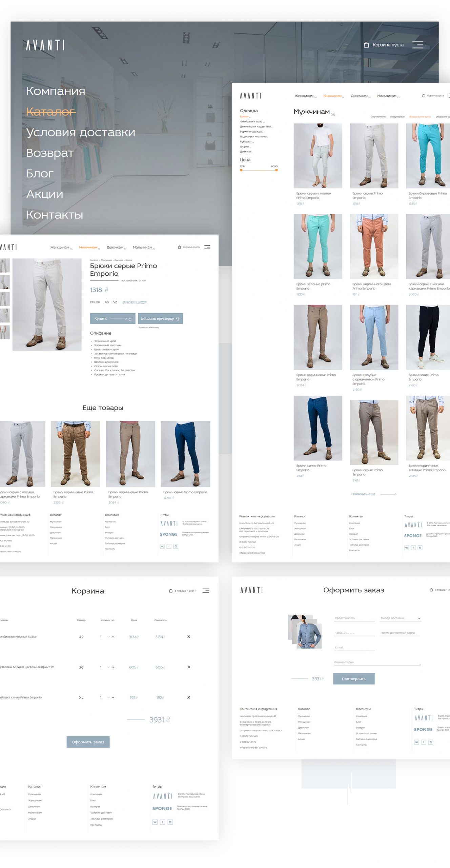The width and height of the screenshot is (450, 868).
Task: Select Возврат in the hero menu
Action: [x=50, y=153]
